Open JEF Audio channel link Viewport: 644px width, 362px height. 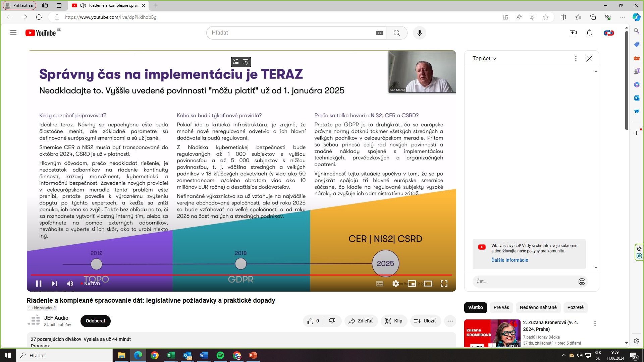click(x=56, y=318)
